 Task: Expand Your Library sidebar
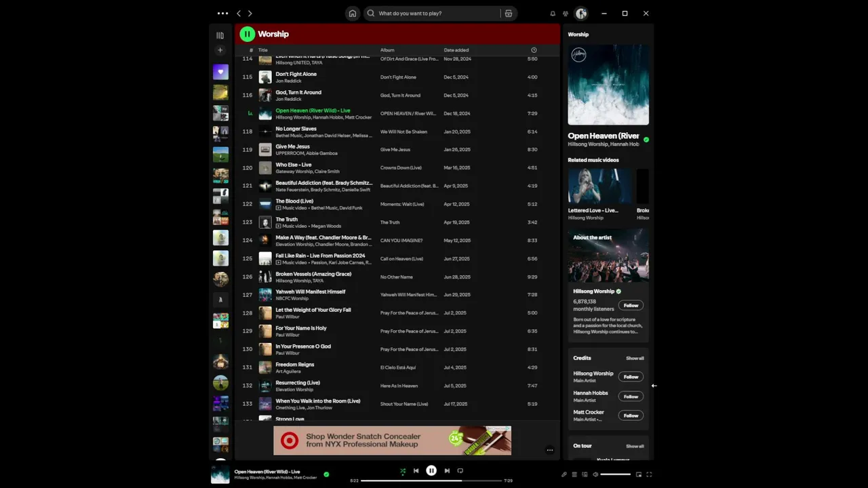coord(220,35)
